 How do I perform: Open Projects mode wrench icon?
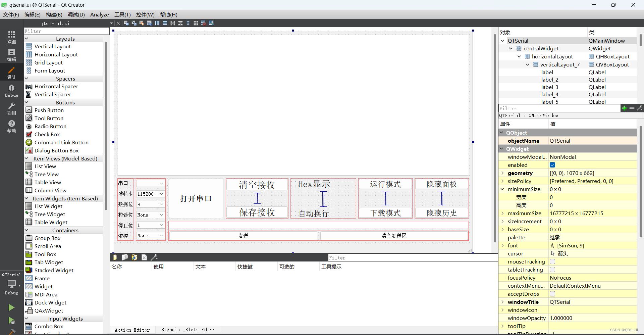(x=12, y=109)
